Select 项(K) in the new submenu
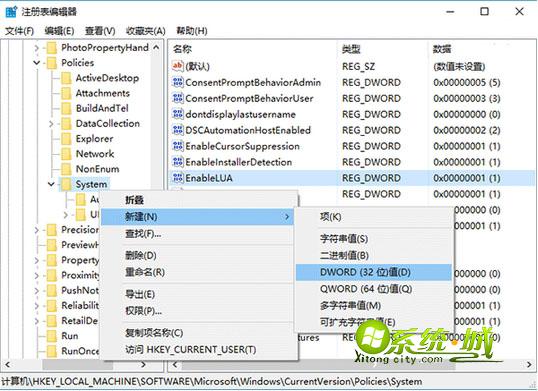This screenshot has width=538, height=391. tap(373, 217)
